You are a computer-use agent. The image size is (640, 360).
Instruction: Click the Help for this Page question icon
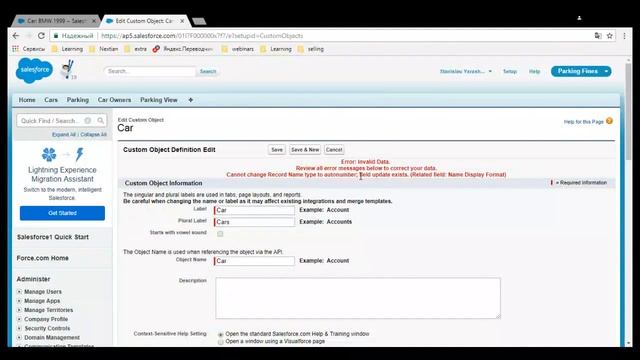click(x=609, y=121)
